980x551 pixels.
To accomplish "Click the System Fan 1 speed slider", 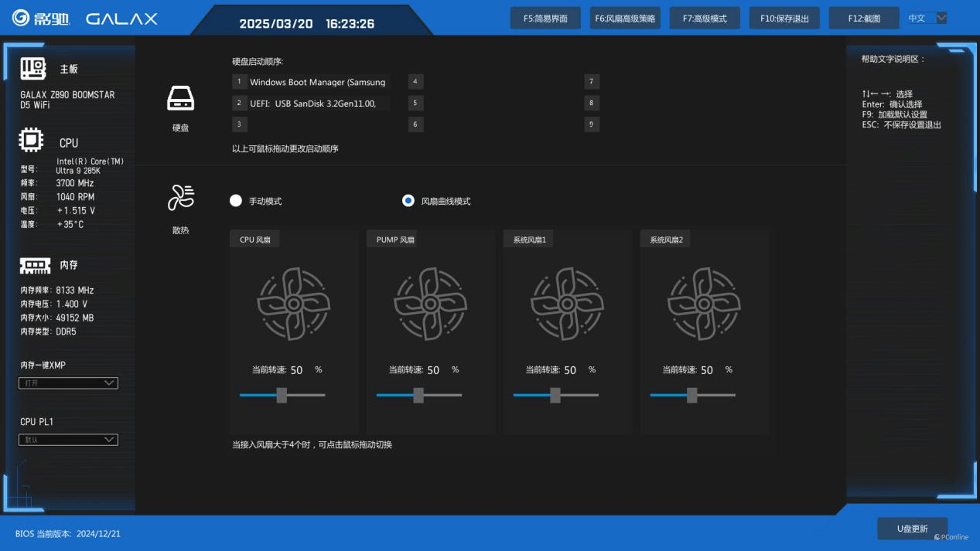I will pyautogui.click(x=555, y=395).
